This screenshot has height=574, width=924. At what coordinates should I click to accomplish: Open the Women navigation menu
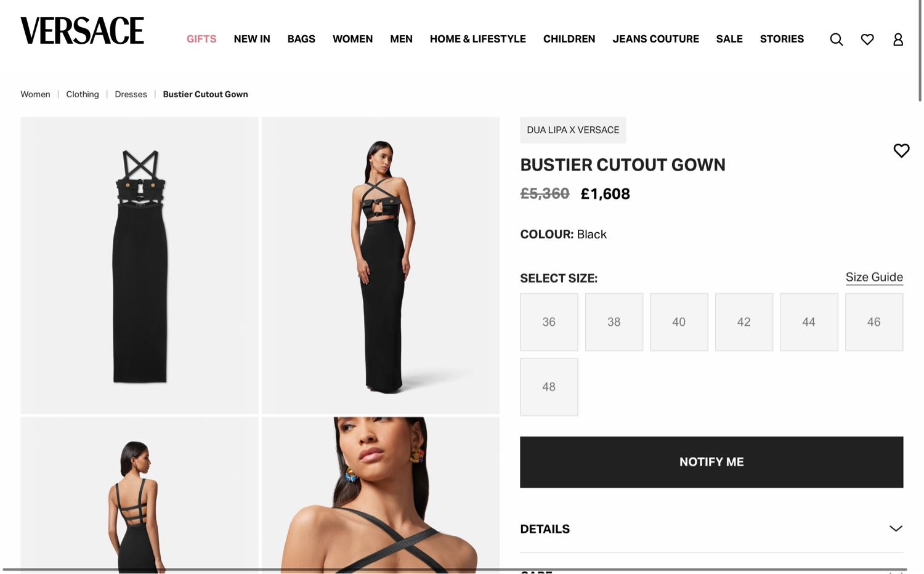pyautogui.click(x=352, y=39)
